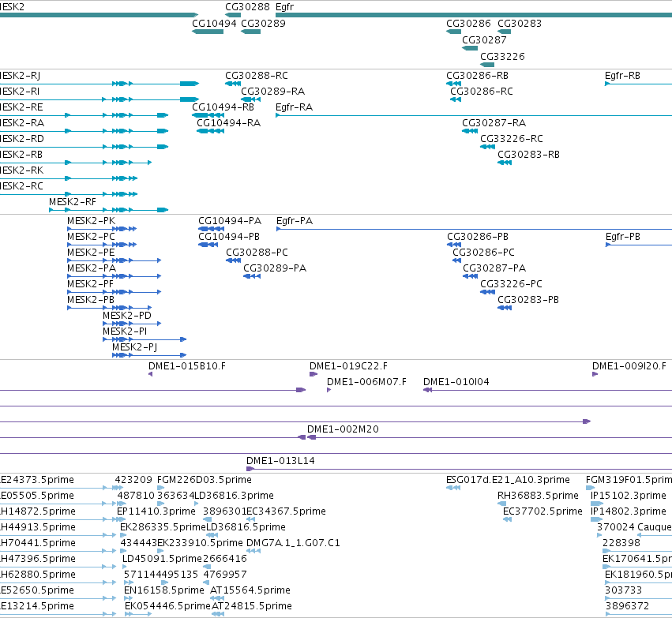Click transcript MESK2-RF
The height and width of the screenshot is (618, 672).
tap(73, 202)
